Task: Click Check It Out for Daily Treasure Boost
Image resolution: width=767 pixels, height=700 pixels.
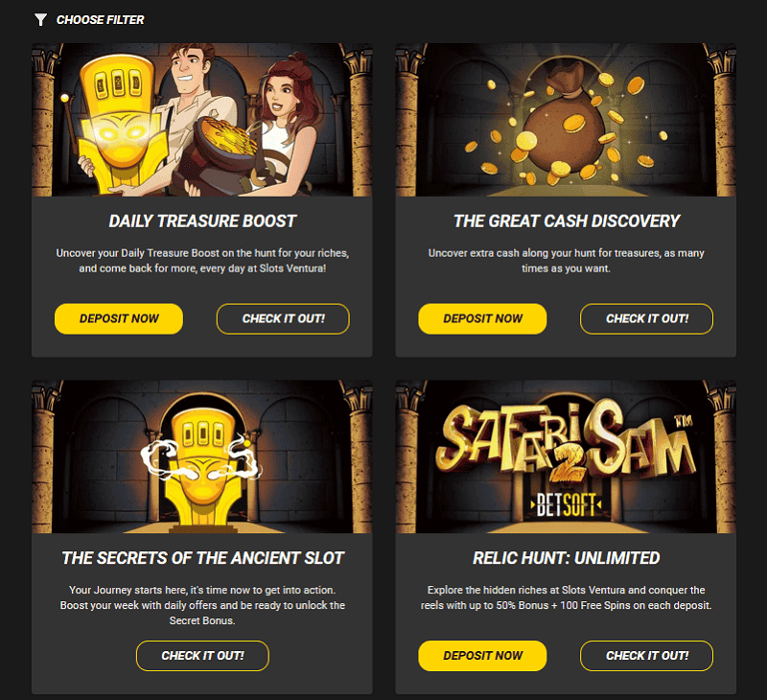Action: tap(283, 319)
